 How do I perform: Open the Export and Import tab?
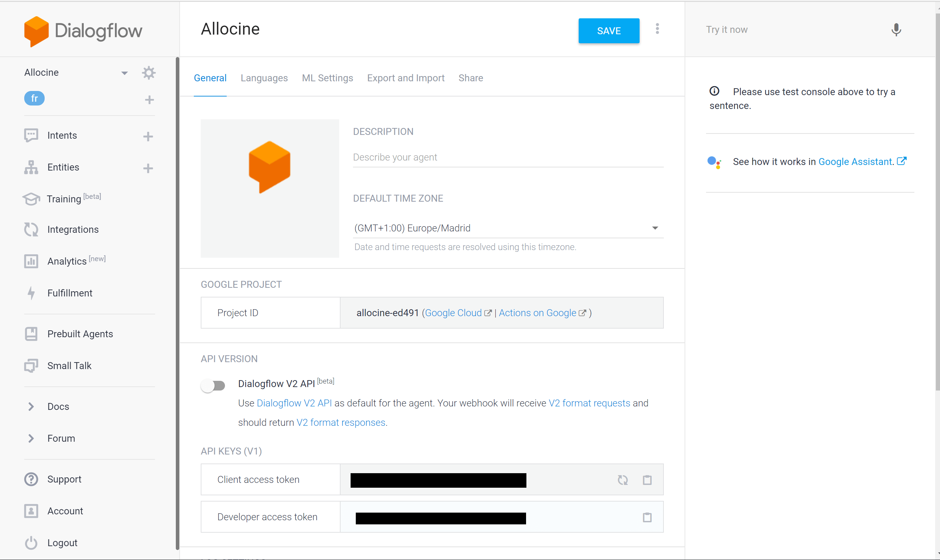406,78
